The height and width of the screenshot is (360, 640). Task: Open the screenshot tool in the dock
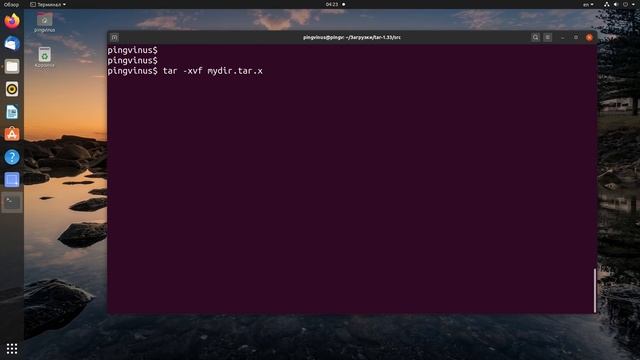coord(12,180)
